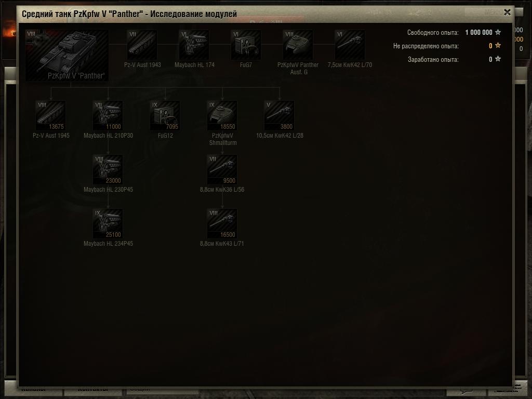Click the window title 'Исследование модулей'
The width and height of the screenshot is (532, 399).
tap(193, 14)
